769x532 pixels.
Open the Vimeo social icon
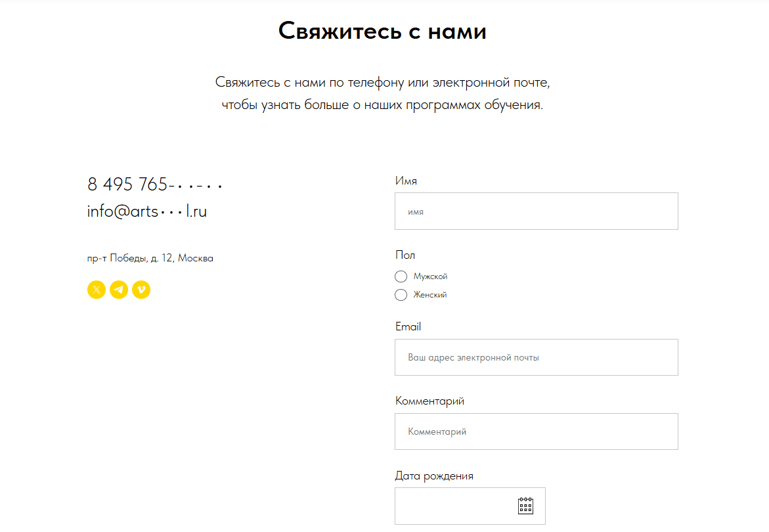[x=141, y=290]
